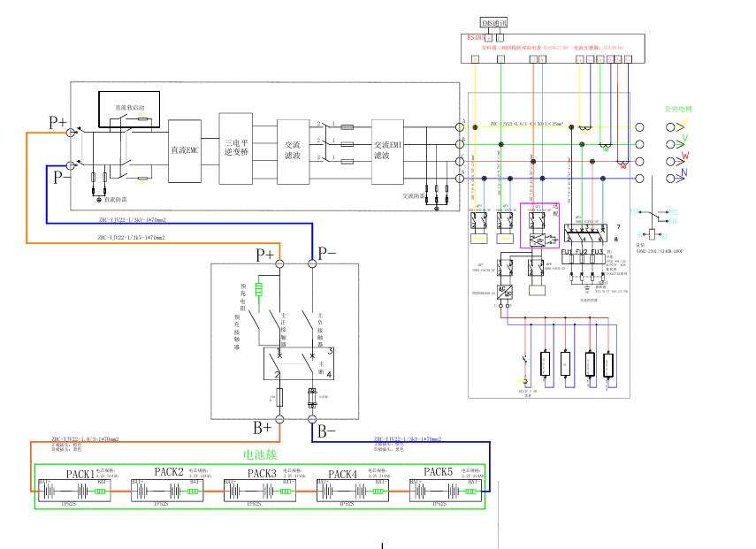The height and width of the screenshot is (549, 756).
Task: Select the red RS485 label
Action: [476, 38]
